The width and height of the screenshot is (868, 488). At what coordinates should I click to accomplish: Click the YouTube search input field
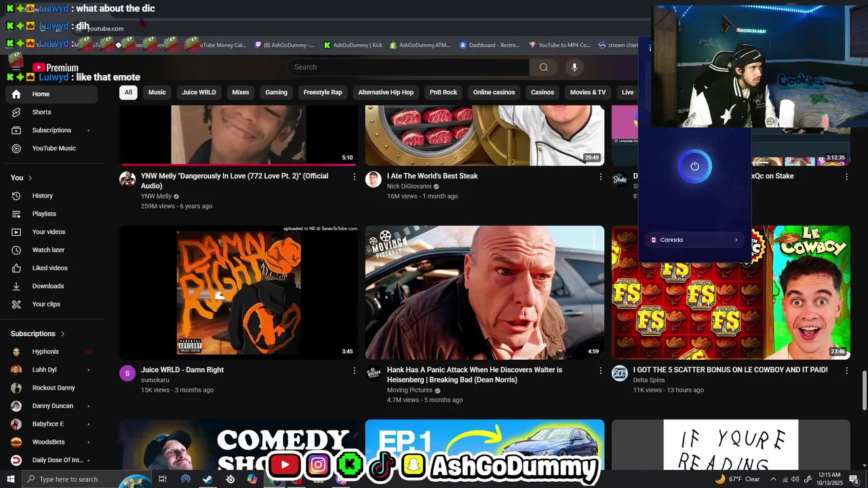pyautogui.click(x=408, y=67)
